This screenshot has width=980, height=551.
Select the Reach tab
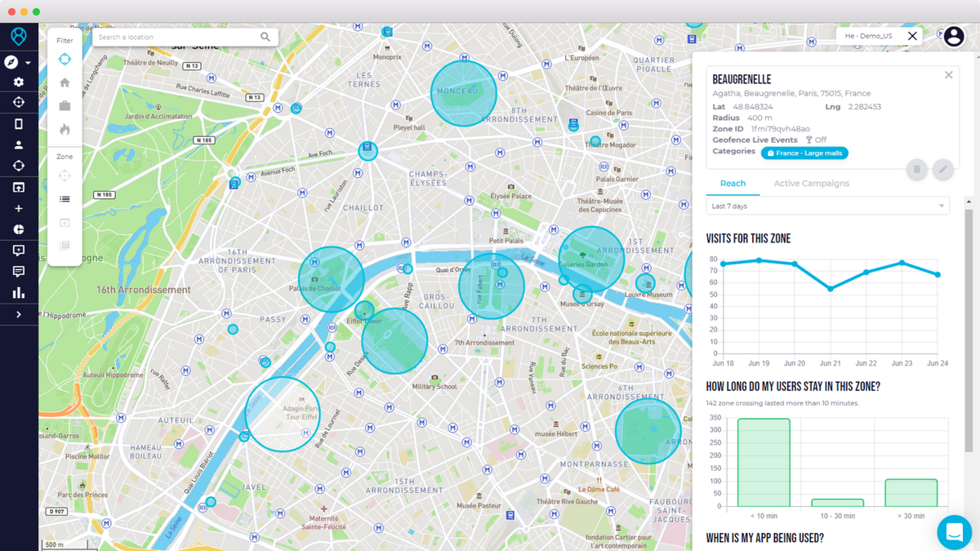click(x=733, y=184)
